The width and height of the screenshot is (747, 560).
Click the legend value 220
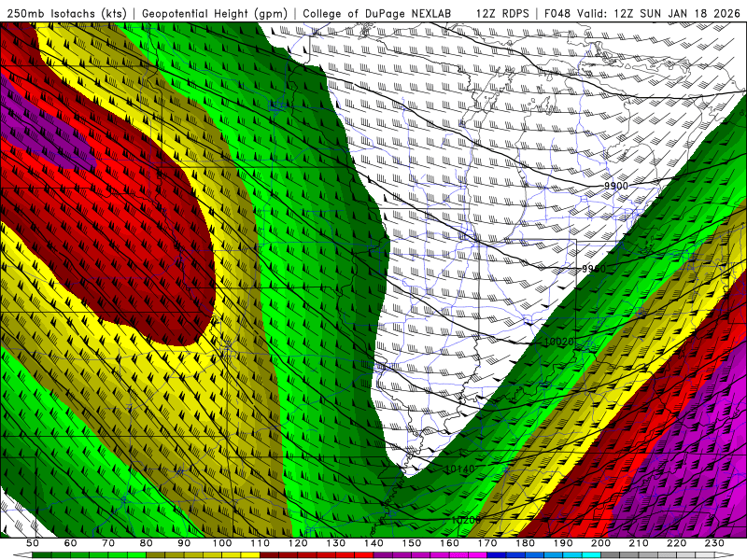677,543
